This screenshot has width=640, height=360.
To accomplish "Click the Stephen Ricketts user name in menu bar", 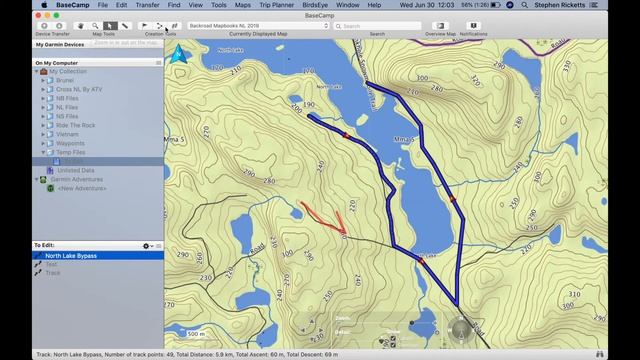I will point(560,5).
